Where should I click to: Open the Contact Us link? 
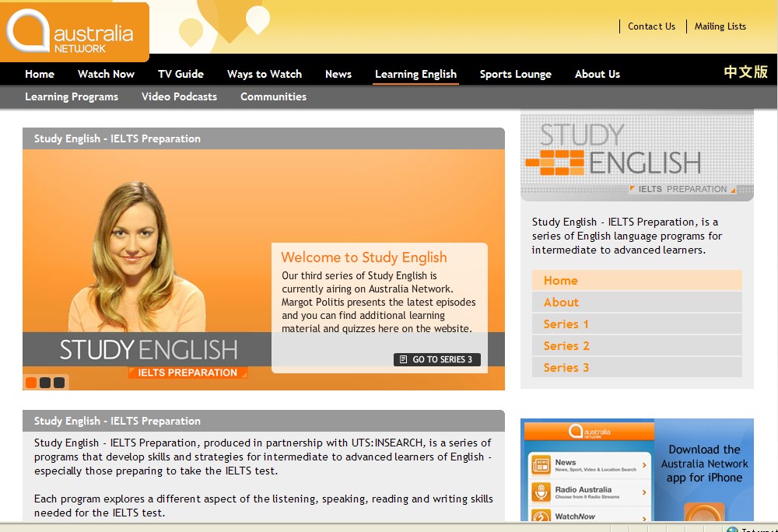[x=651, y=26]
